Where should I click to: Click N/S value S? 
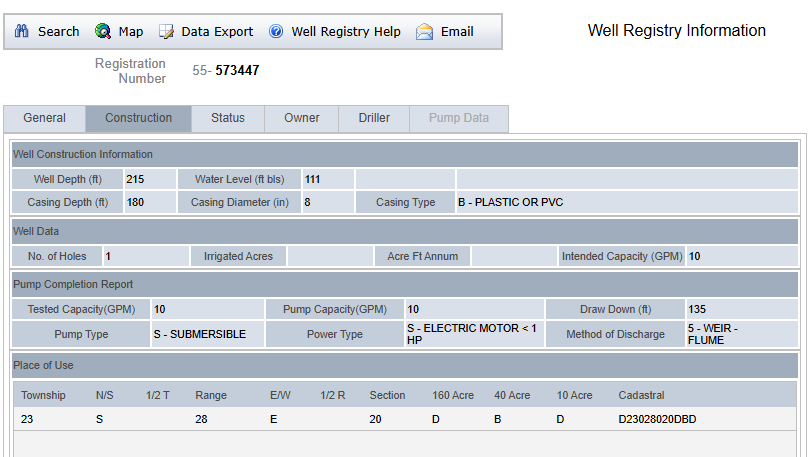click(x=99, y=419)
